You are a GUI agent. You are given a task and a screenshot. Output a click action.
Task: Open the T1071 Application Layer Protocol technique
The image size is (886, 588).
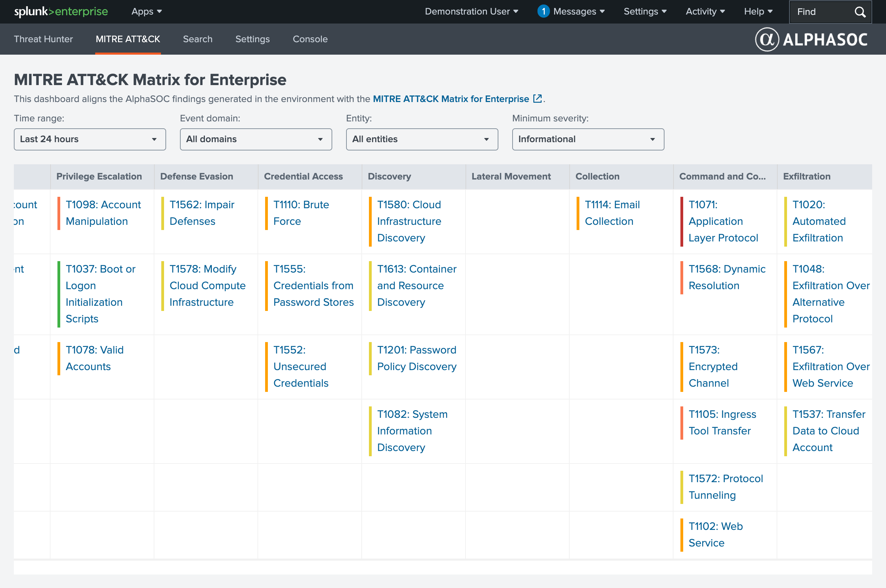click(x=723, y=221)
